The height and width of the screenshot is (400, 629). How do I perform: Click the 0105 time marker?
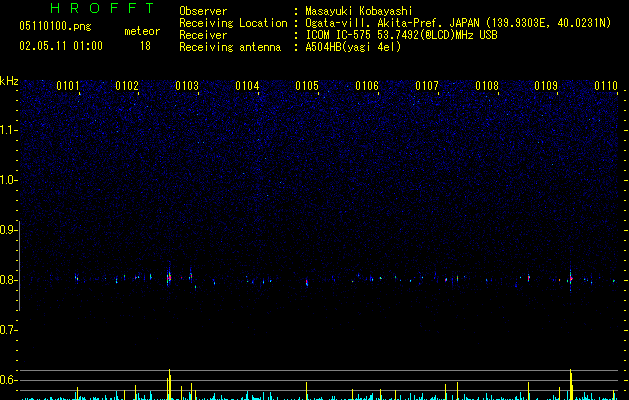(307, 86)
